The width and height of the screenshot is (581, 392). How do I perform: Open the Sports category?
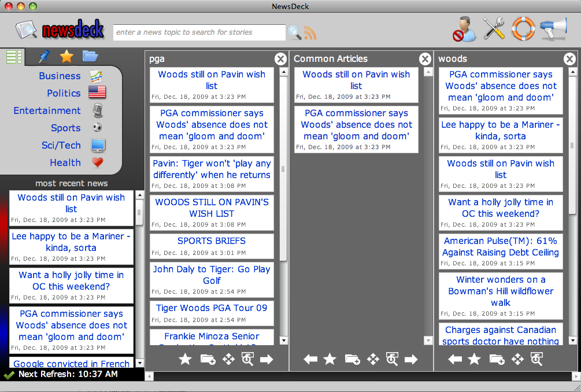pos(65,128)
